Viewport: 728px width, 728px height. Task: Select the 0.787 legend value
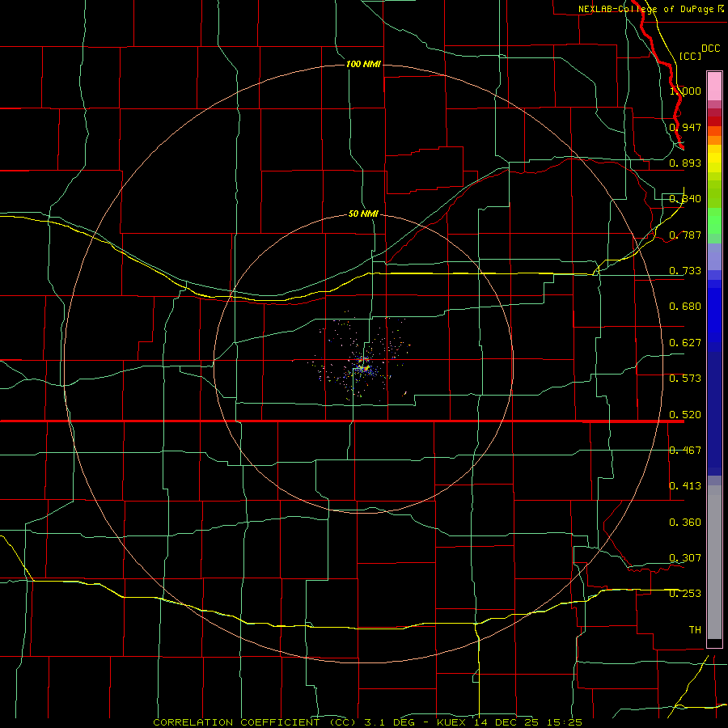pos(685,235)
